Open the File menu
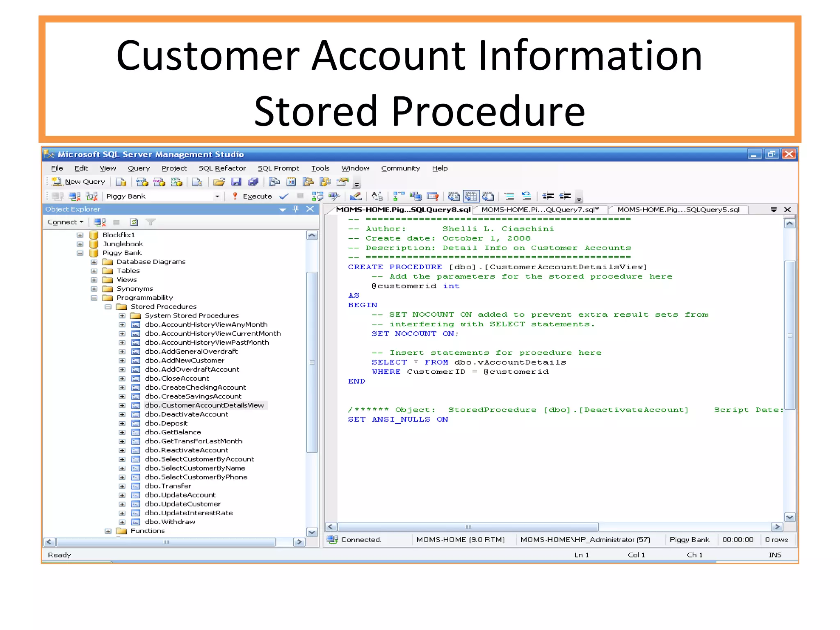The height and width of the screenshot is (630, 840). tap(57, 168)
